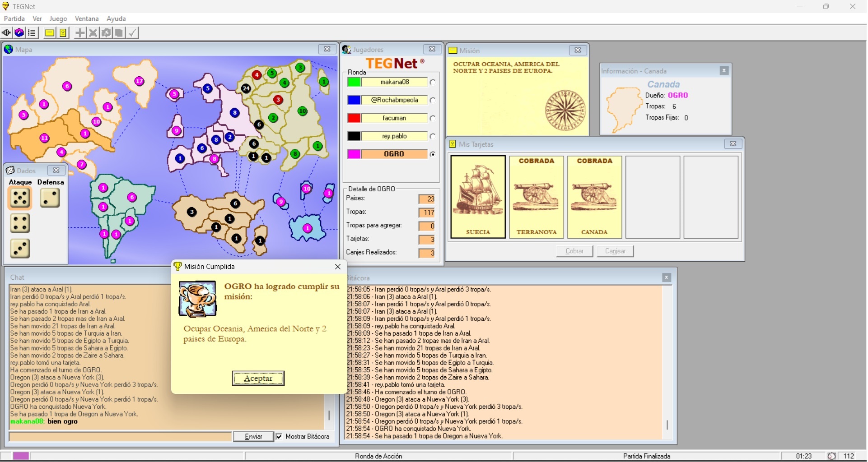This screenshot has height=462, width=868.
Task: Click rey.pablo black color swatch
Action: (354, 136)
